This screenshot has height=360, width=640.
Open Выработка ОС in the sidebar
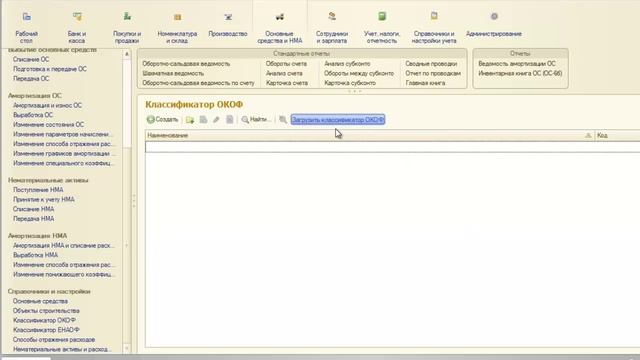pos(33,115)
